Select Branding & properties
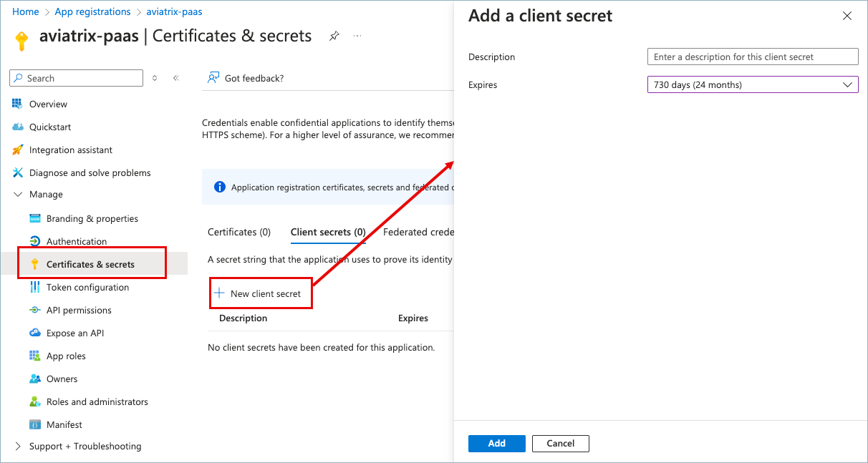868x463 pixels. click(x=92, y=218)
